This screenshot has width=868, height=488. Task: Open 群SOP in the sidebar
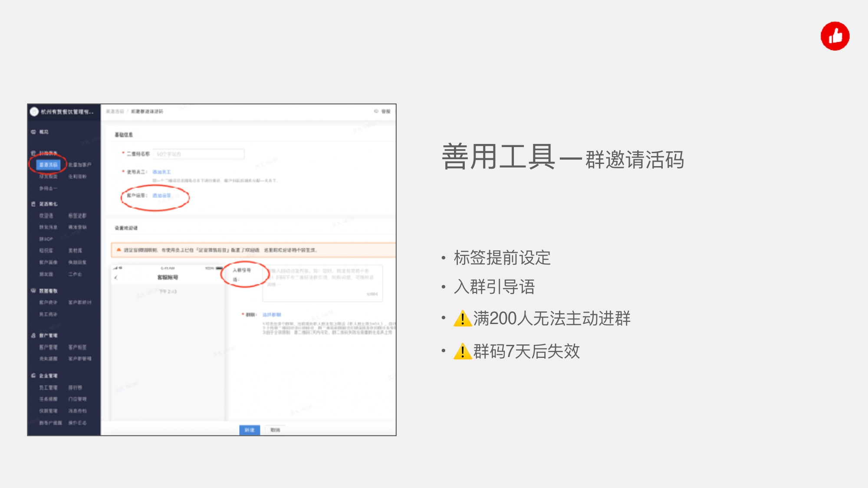point(46,239)
